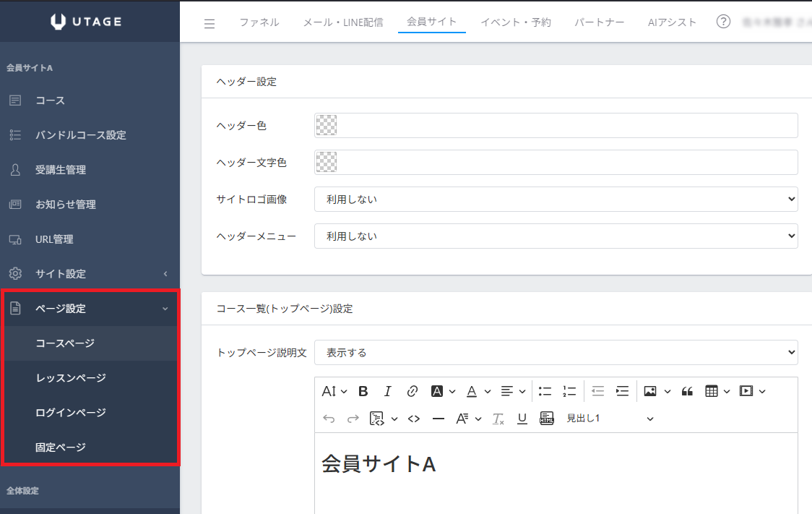Click the help question mark icon
The width and height of the screenshot is (812, 514).
[x=723, y=22]
